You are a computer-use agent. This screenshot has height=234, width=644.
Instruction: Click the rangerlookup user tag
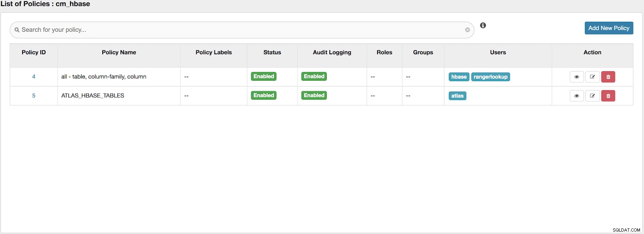pos(491,77)
